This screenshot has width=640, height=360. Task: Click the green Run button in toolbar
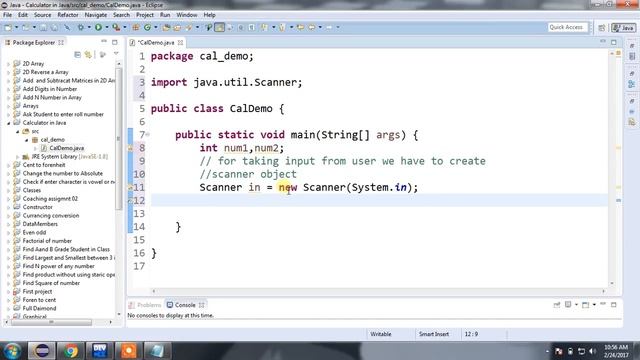[x=98, y=27]
